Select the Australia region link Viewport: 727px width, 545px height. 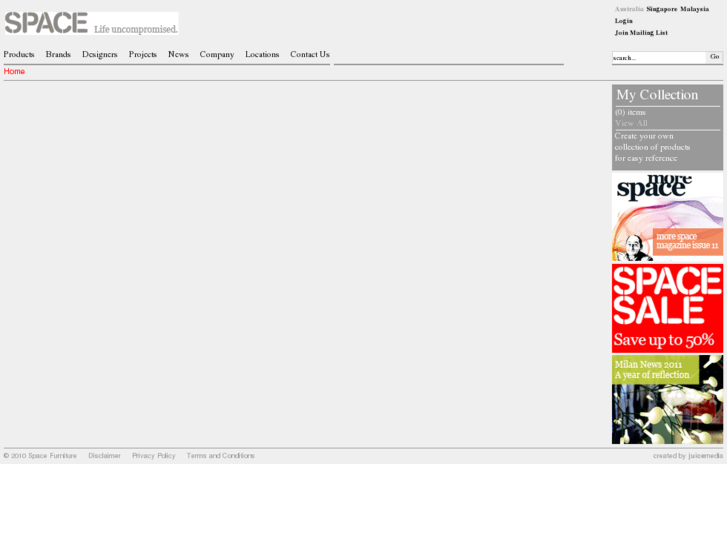(629, 9)
